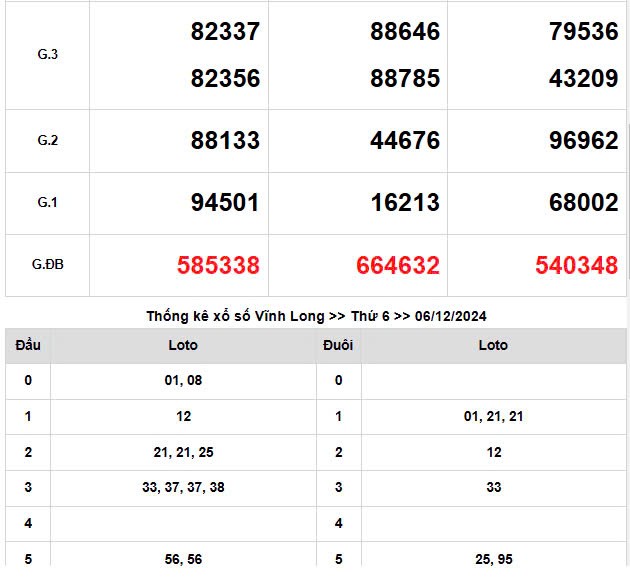The height and width of the screenshot is (579, 630).
Task: Click the special prize number 540348
Action: pos(576,265)
